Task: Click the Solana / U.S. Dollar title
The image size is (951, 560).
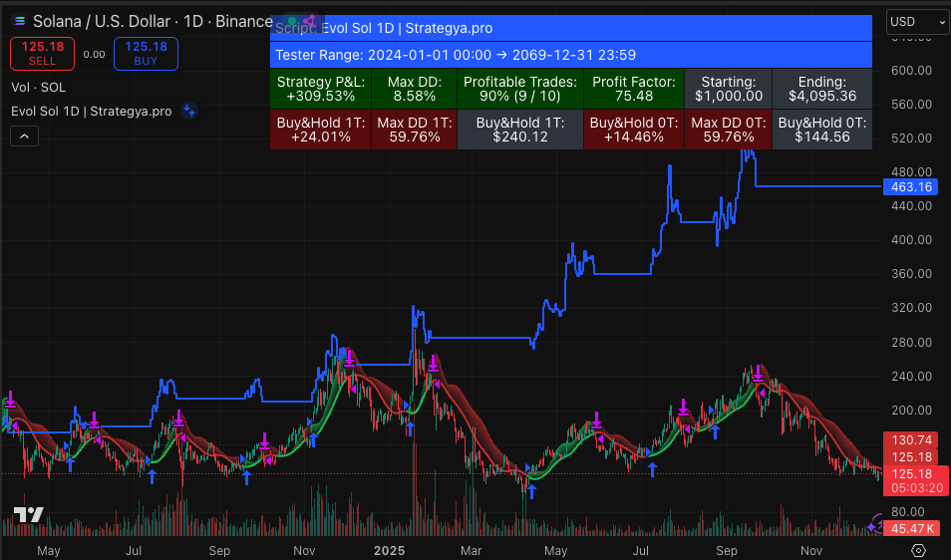Action: 102,22
